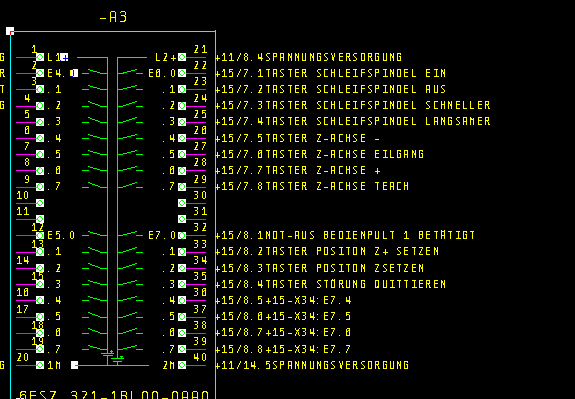
Task: Select the -A3 component designation label
Action: pyautogui.click(x=113, y=17)
